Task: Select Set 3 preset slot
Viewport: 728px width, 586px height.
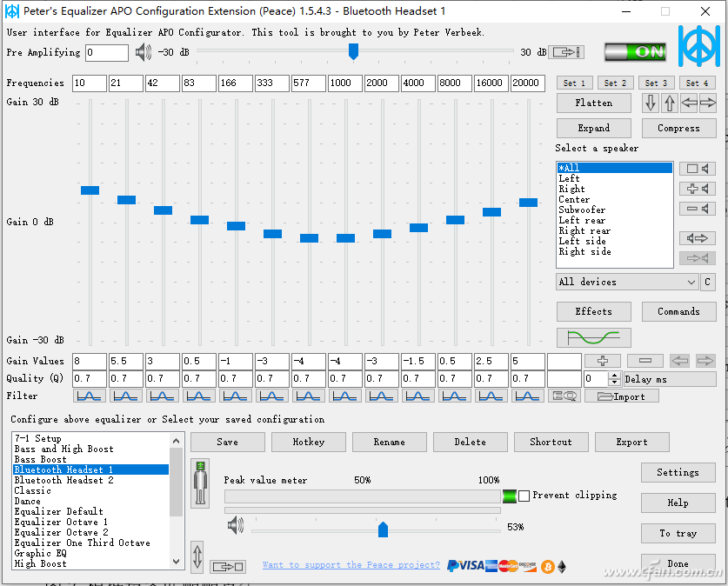Action: pyautogui.click(x=656, y=83)
